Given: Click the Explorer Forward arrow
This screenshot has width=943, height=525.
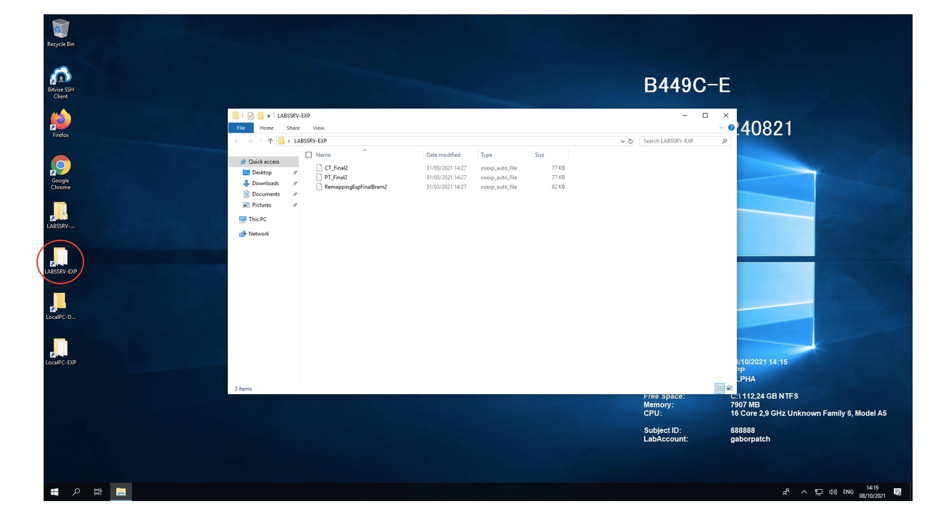Looking at the screenshot, I should 250,141.
